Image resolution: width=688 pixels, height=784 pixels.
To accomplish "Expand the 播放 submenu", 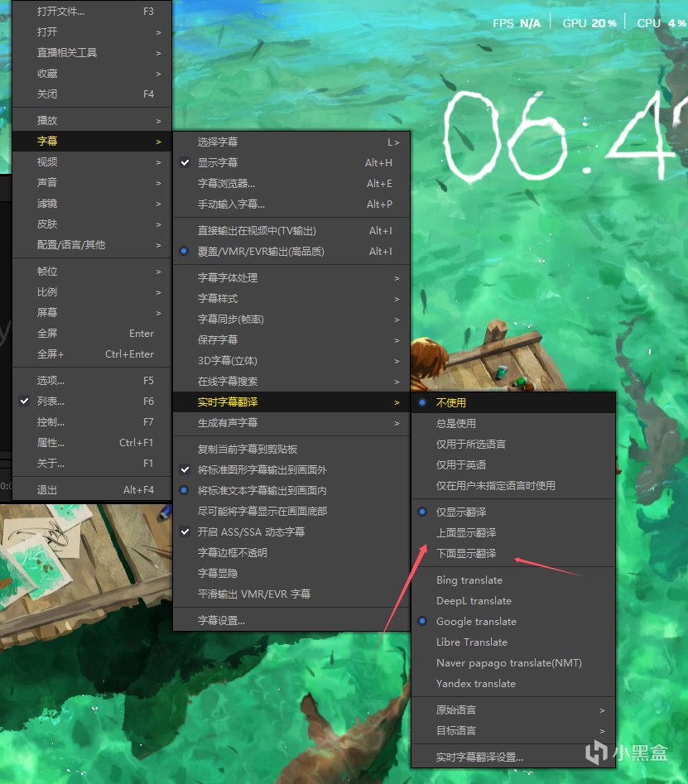I will point(92,120).
